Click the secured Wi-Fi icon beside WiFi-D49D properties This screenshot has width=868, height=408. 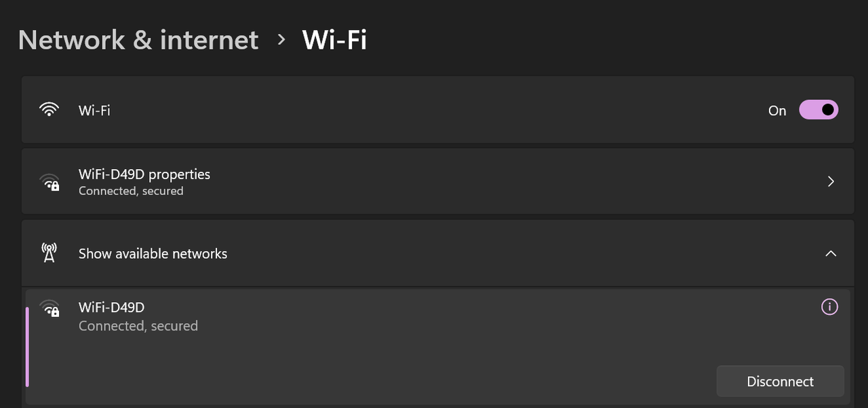pyautogui.click(x=49, y=182)
